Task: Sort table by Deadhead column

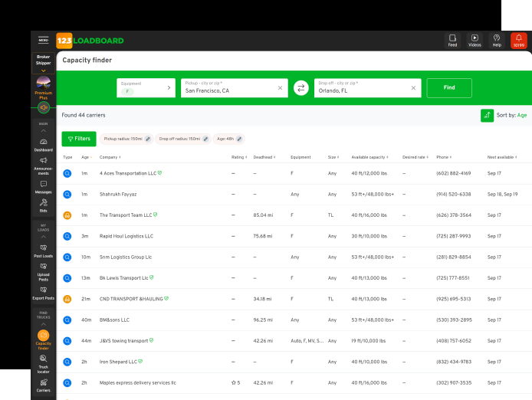Action: 264,157
